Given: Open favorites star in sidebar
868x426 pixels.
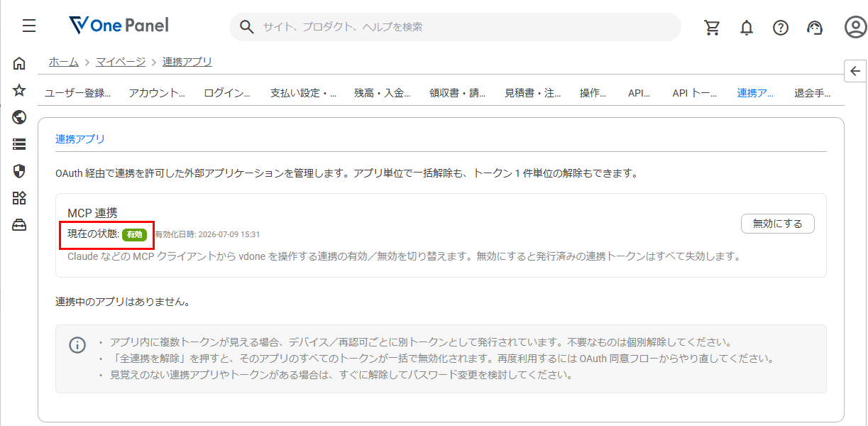Looking at the screenshot, I should [x=19, y=90].
